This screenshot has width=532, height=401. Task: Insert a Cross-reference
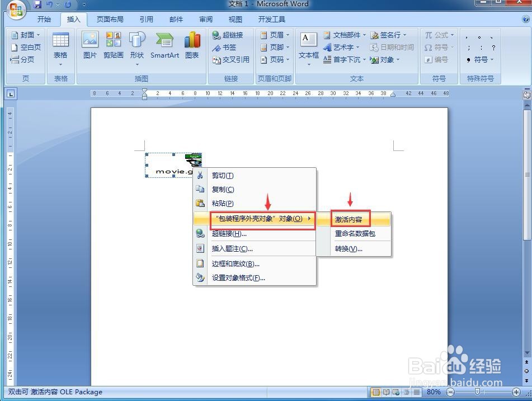[231, 60]
